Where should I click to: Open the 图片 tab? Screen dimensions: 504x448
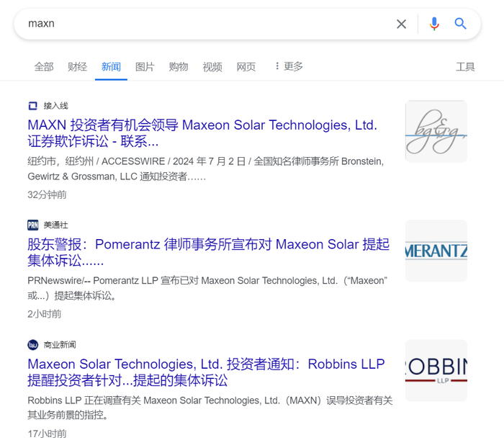(145, 67)
